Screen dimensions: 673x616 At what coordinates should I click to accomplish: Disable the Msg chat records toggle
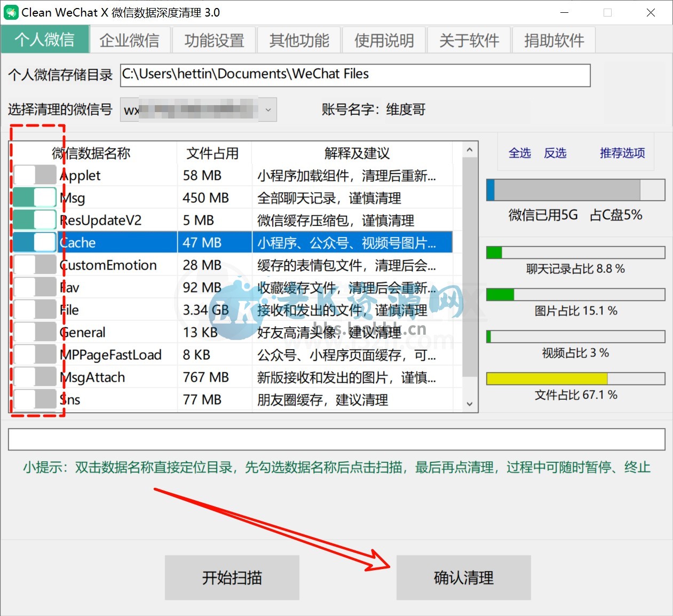coord(34,197)
